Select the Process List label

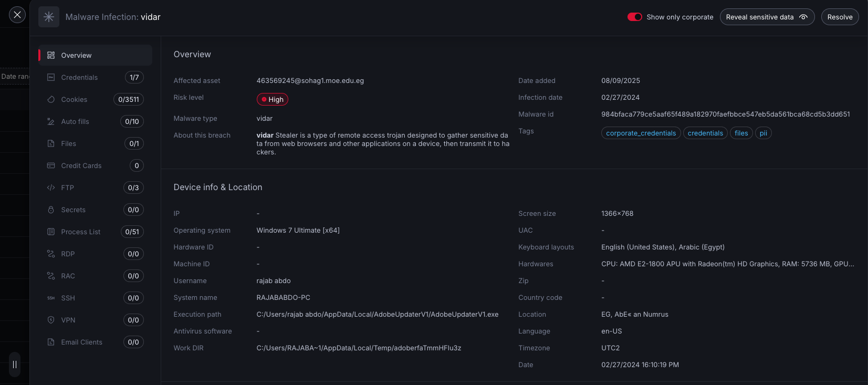coord(81,232)
